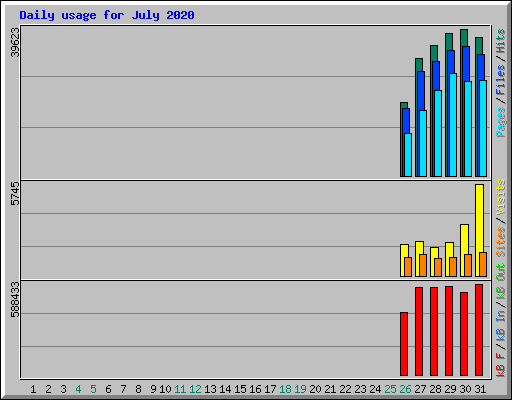Click the 'Sites' legend label
This screenshot has width=512, height=400.
point(501,242)
